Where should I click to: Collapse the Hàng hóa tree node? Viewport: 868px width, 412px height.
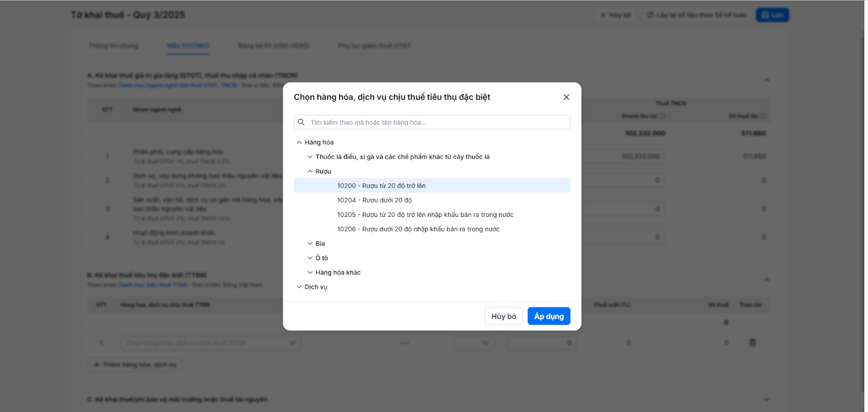pos(299,143)
